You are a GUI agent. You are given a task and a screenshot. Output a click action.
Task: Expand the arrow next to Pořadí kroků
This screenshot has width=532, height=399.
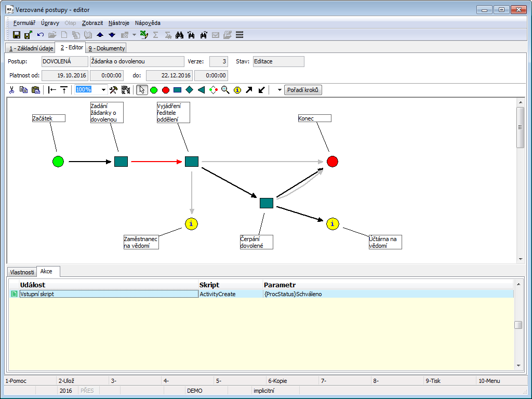(280, 90)
